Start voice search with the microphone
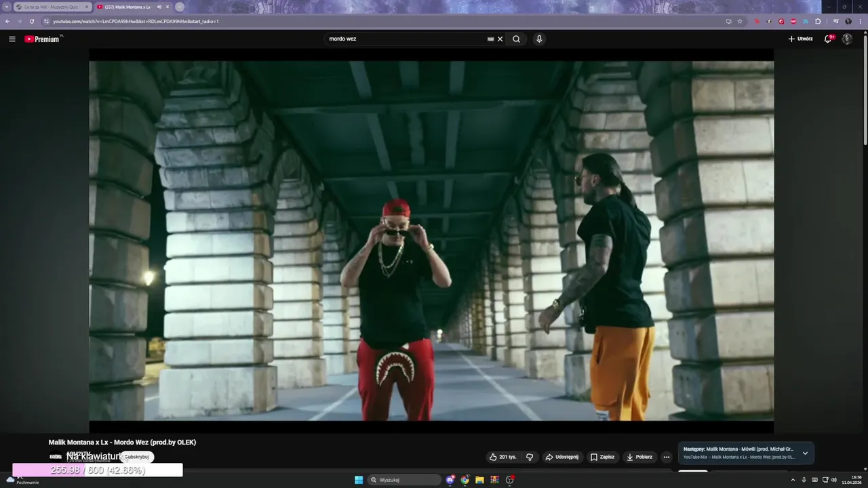 [x=539, y=39]
